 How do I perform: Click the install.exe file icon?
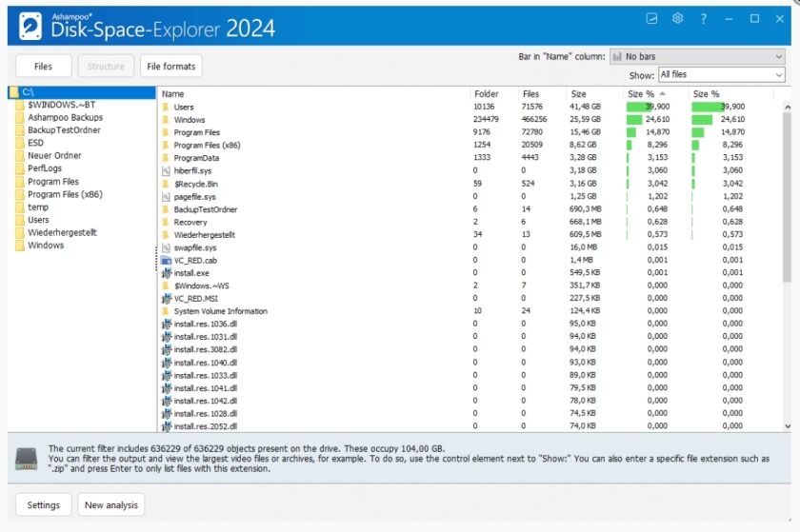click(166, 273)
